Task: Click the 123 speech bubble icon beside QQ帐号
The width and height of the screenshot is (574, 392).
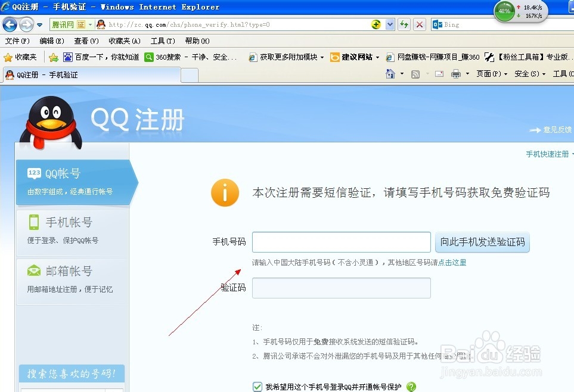Action: 34,173
